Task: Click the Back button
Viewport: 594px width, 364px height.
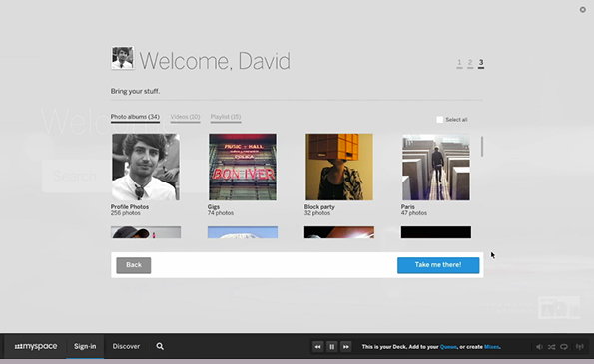Action: (134, 265)
